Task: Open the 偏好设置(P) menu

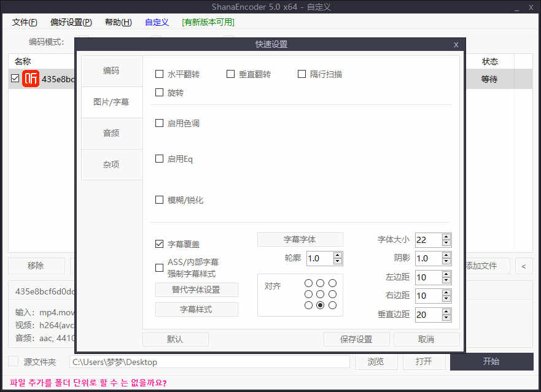Action: (x=71, y=23)
